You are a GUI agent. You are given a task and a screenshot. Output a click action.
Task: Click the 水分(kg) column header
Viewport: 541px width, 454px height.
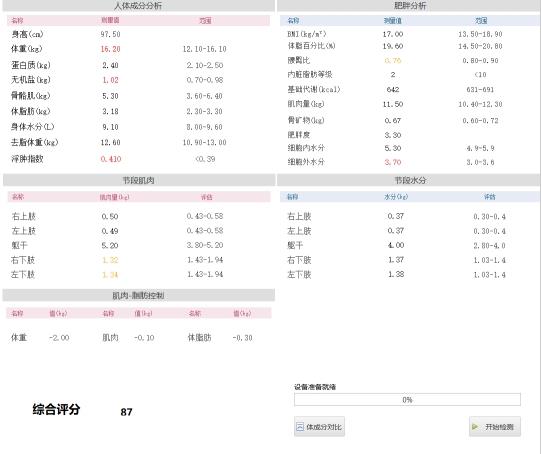click(x=396, y=197)
